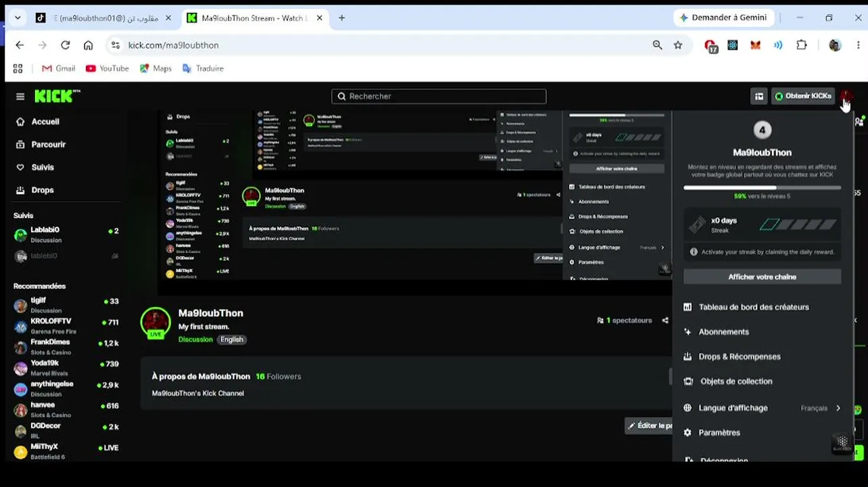Click the level 4 badge in profile menu
Viewport: 868px width, 487px height.
[x=763, y=130]
